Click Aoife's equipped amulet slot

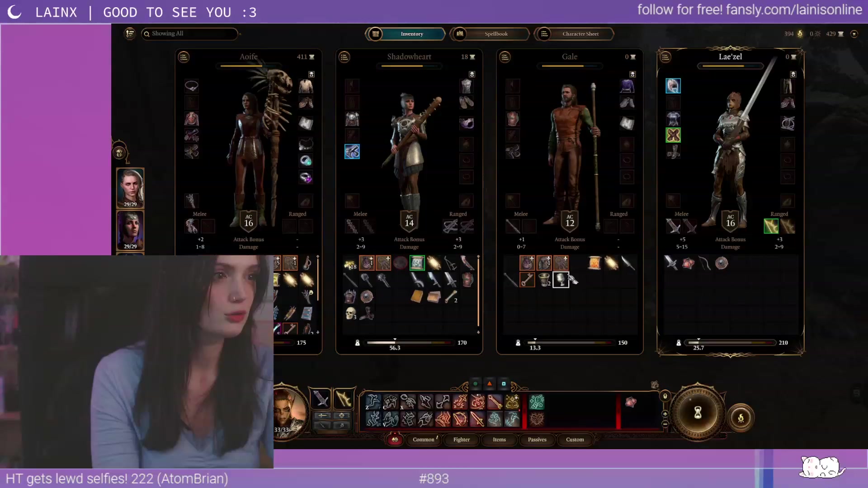(x=192, y=86)
